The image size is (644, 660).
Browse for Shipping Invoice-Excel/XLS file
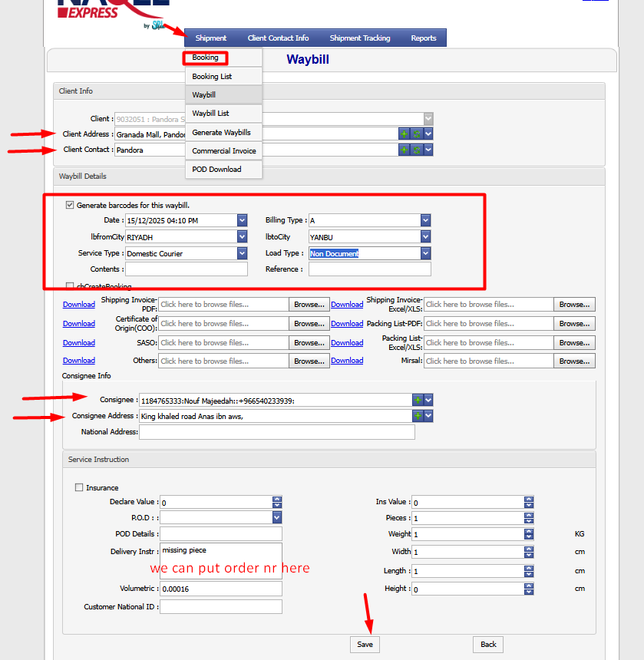pyautogui.click(x=574, y=305)
